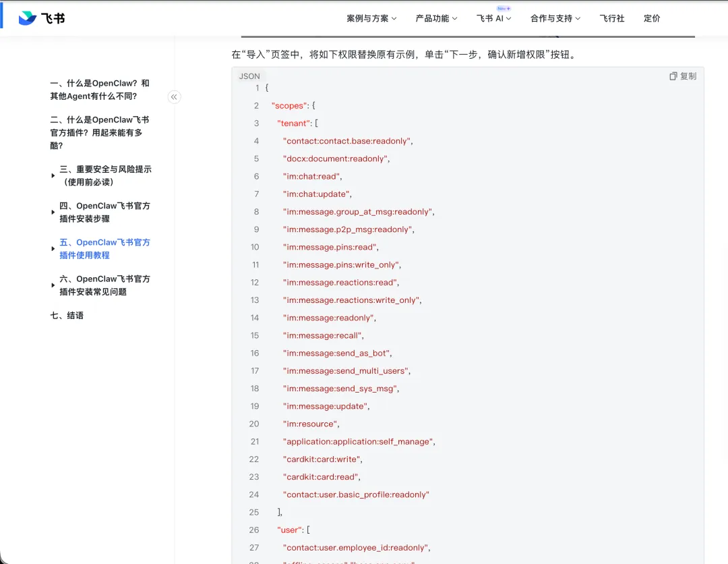This screenshot has height=564, width=728.
Task: Click "application:application:self_manage" line
Action: coord(359,441)
